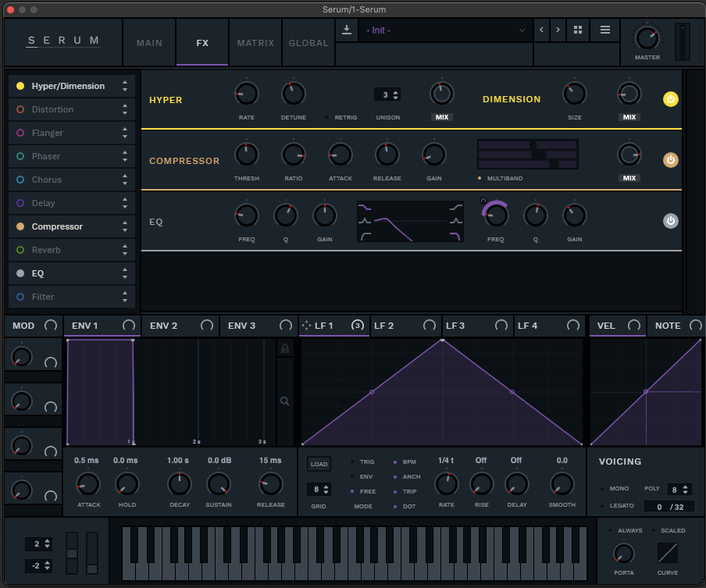
Task: Switch to the GLOBAL tab
Action: [x=308, y=43]
